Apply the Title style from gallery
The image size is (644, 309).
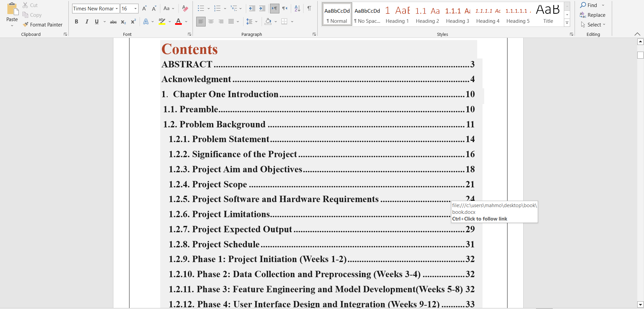click(x=548, y=15)
